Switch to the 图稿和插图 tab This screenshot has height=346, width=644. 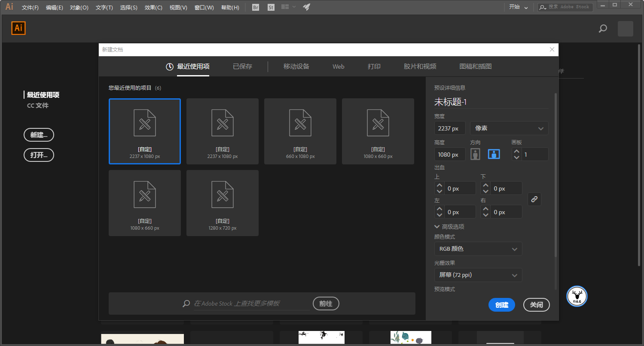476,67
